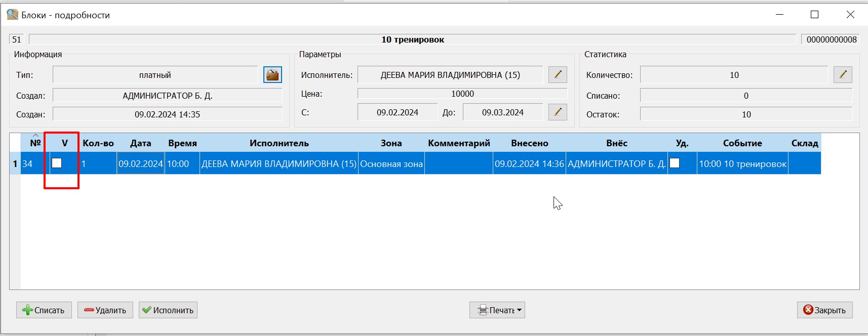Tick the V checkbox in row 34

coord(57,163)
